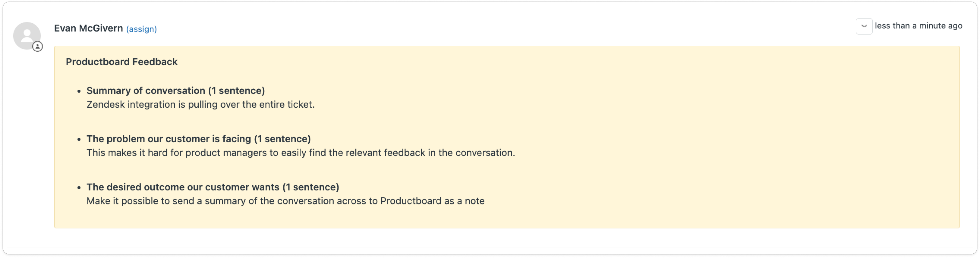This screenshot has height=258, width=980.
Task: Click the Productboard Feedback heading
Action: (121, 61)
